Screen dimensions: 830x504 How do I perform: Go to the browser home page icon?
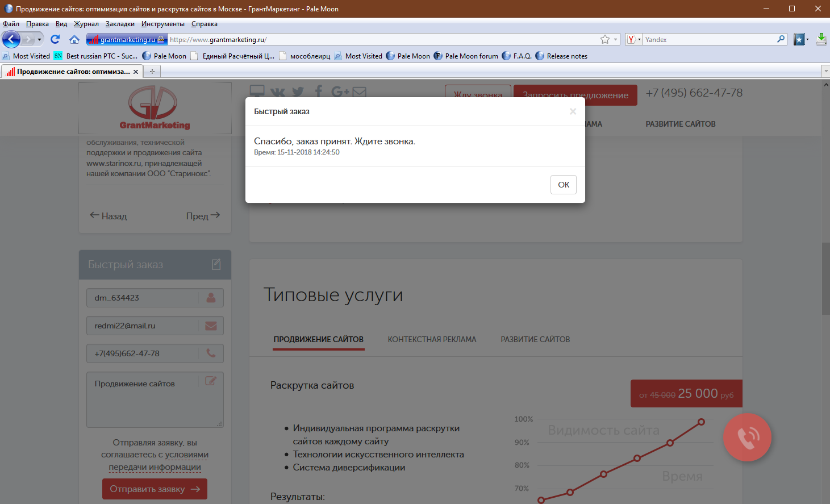[74, 39]
